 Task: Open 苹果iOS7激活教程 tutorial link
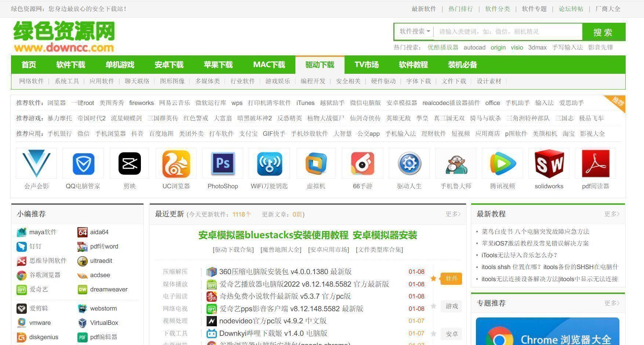(x=535, y=243)
